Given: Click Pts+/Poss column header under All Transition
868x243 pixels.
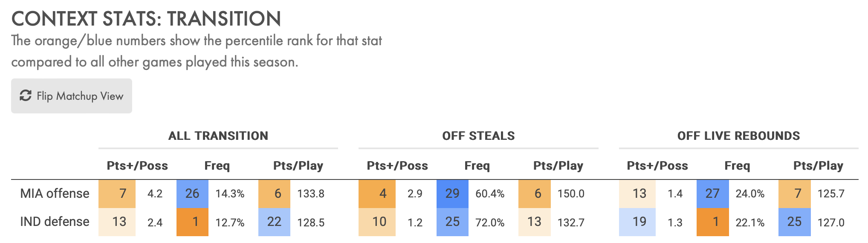Looking at the screenshot, I should (x=137, y=165).
